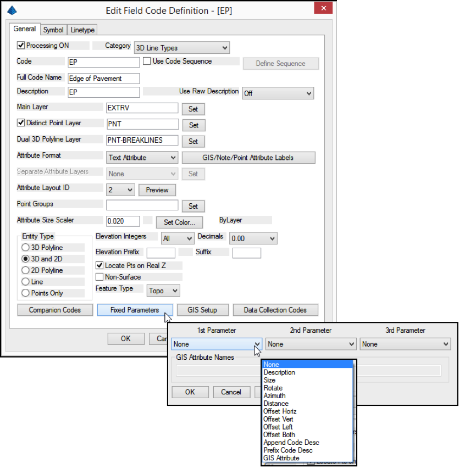Choose Size in the parameter list

click(x=307, y=380)
